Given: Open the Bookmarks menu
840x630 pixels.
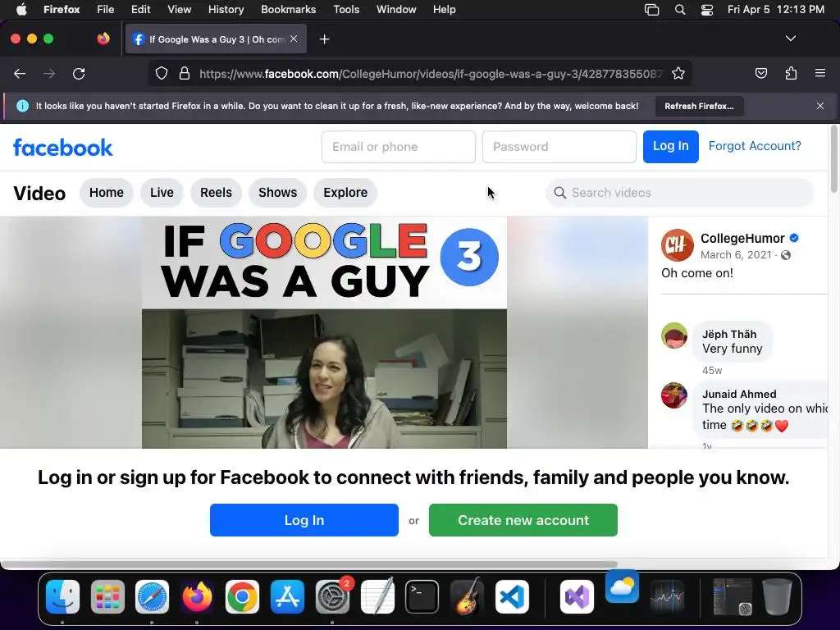Looking at the screenshot, I should pyautogui.click(x=288, y=10).
